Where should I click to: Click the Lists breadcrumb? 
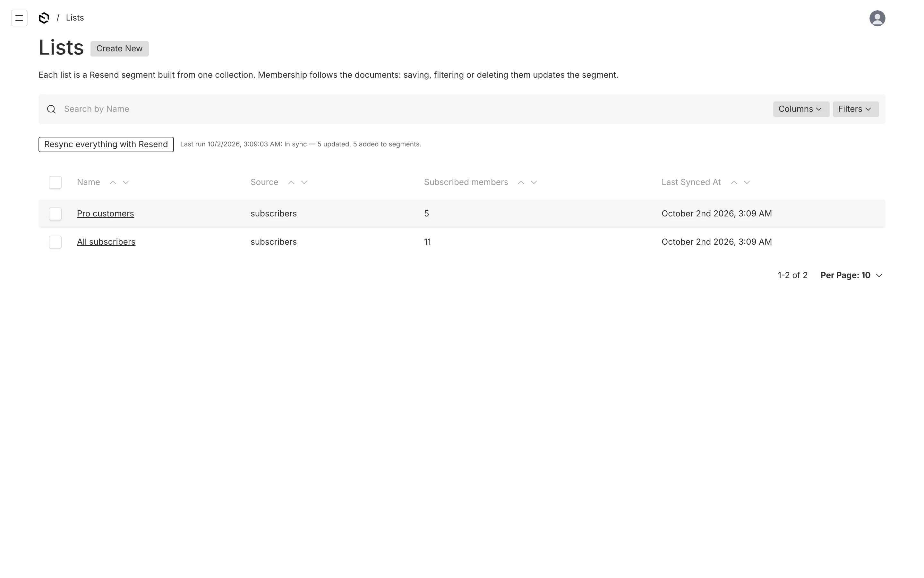click(75, 18)
